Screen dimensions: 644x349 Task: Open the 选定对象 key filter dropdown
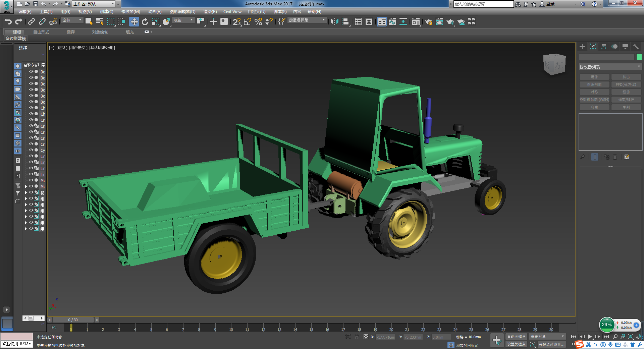pos(547,337)
